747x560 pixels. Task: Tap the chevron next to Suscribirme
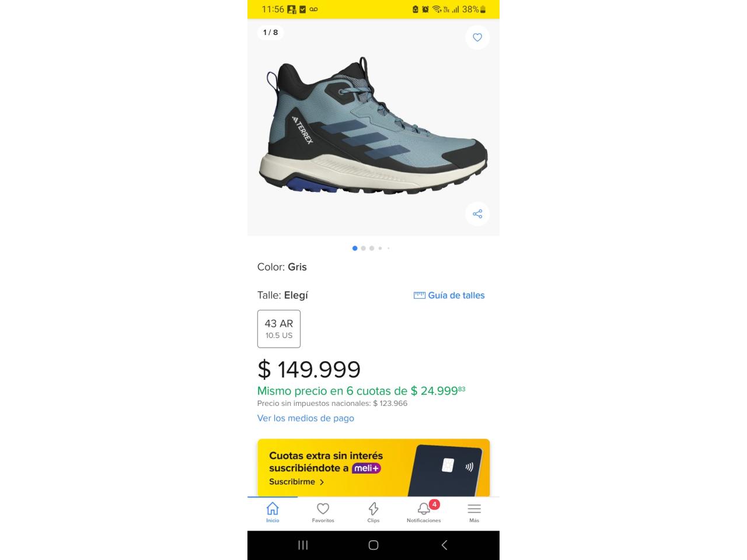coord(322,482)
